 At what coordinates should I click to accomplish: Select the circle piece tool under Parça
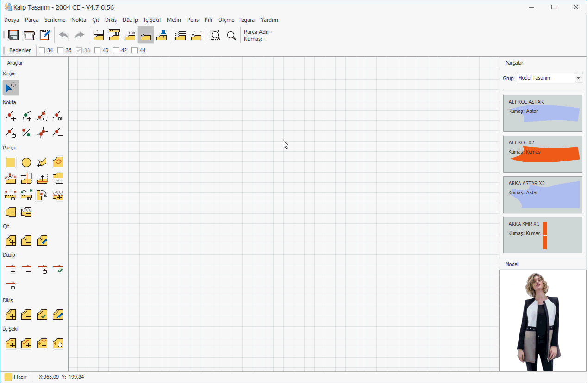tap(26, 162)
